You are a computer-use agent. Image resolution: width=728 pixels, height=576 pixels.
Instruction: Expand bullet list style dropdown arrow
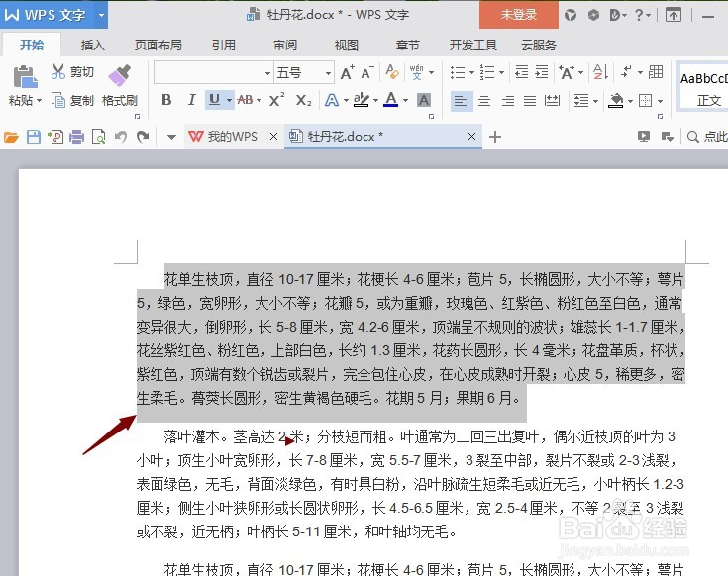point(471,73)
